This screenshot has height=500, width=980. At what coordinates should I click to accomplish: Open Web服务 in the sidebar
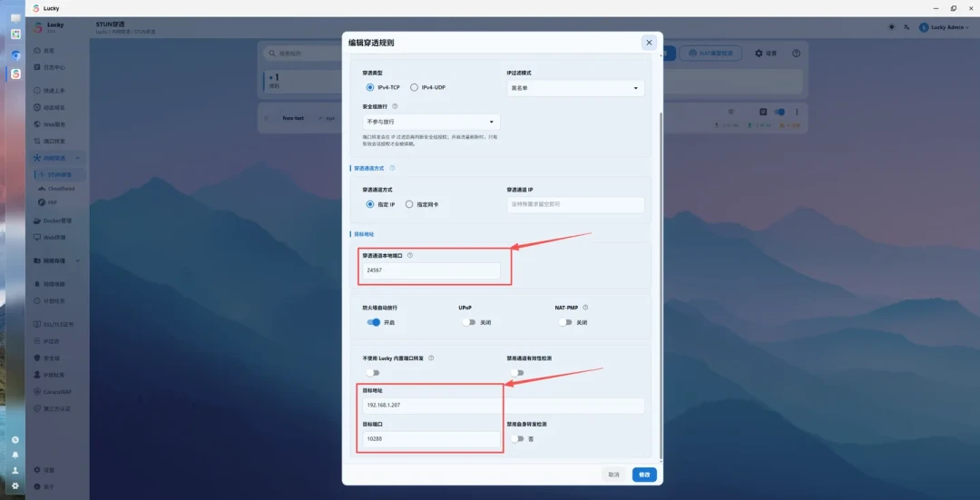click(56, 124)
